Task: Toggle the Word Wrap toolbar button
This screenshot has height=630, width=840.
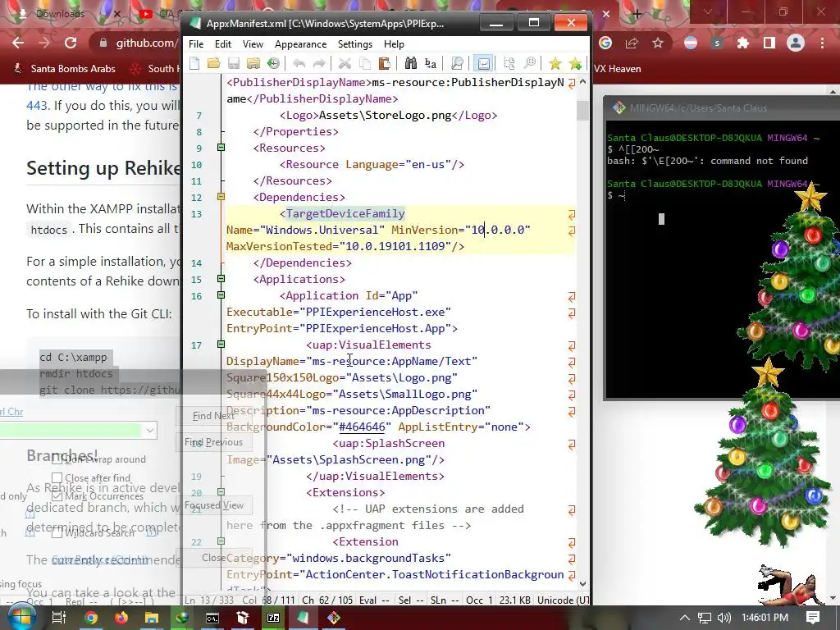Action: coord(483,64)
